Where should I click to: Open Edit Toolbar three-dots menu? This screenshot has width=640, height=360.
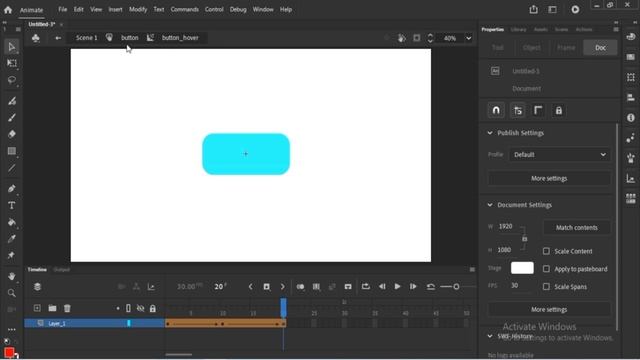[11, 329]
